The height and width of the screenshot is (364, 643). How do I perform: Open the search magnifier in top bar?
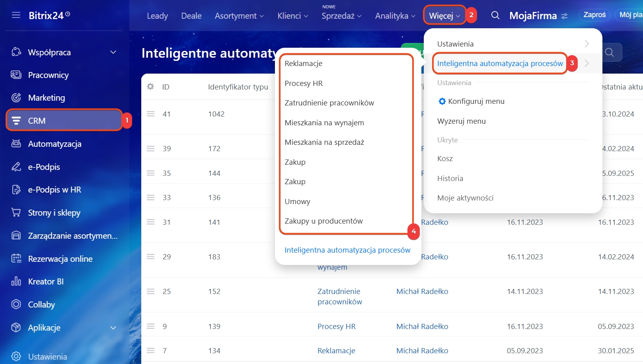pos(495,16)
